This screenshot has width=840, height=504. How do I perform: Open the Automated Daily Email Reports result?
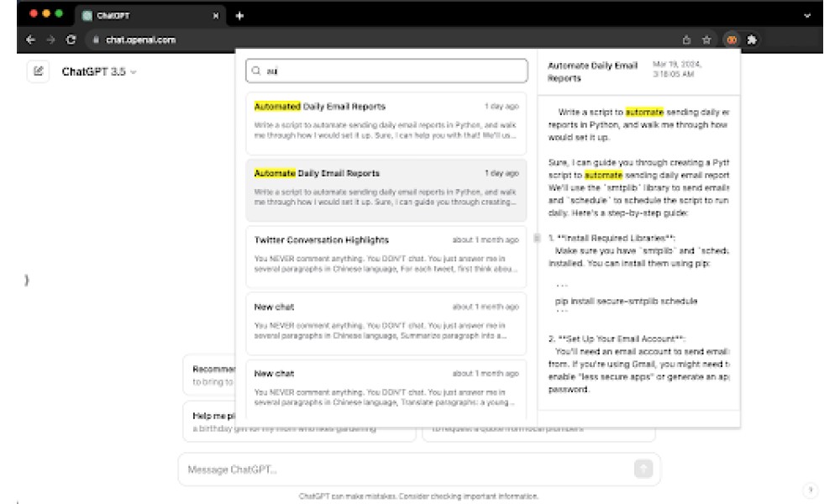386,123
